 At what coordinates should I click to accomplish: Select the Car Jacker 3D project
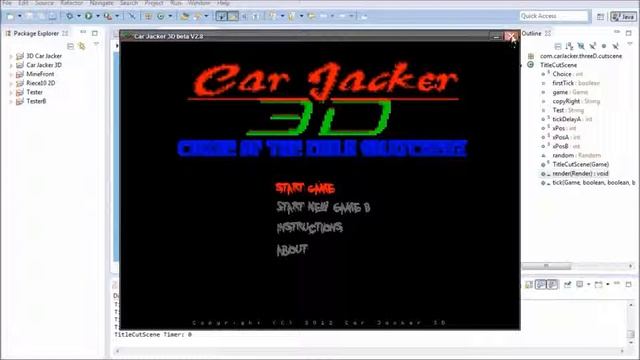point(44,65)
